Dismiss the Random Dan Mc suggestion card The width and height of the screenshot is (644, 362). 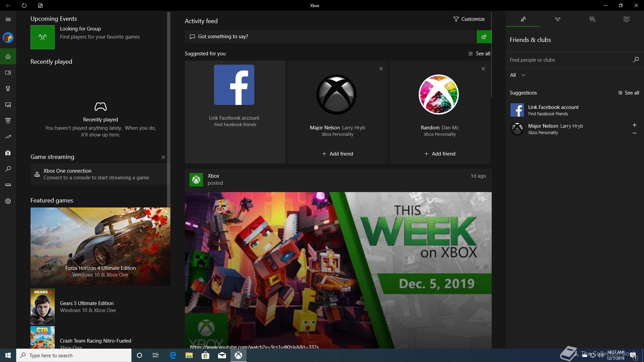click(483, 69)
